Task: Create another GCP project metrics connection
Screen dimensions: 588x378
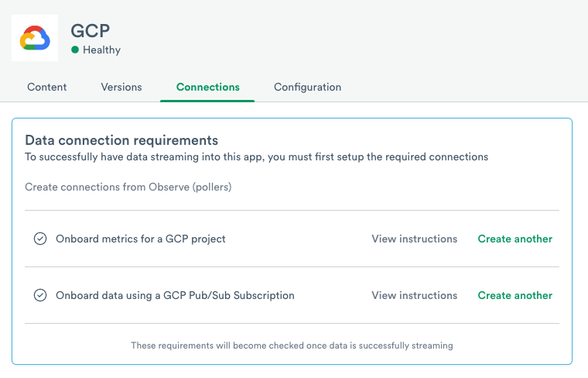Action: (514, 239)
